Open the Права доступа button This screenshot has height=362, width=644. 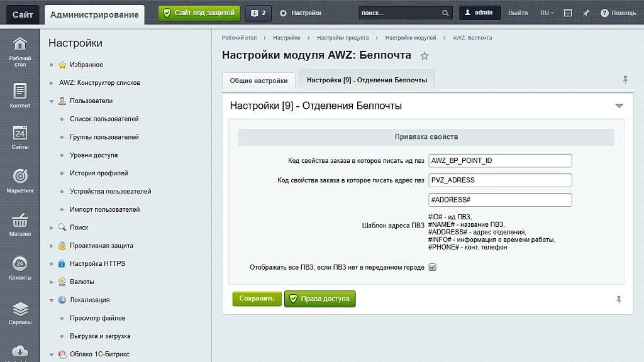pyautogui.click(x=320, y=299)
